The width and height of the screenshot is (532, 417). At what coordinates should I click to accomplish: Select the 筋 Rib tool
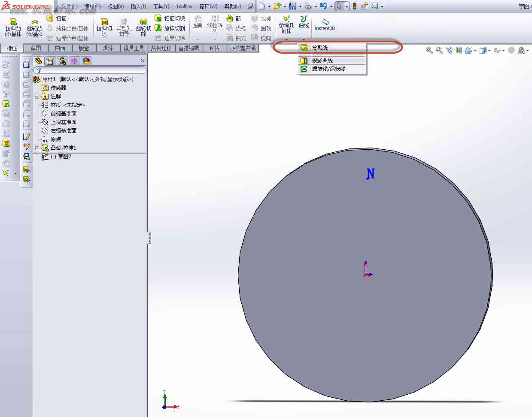tap(234, 18)
